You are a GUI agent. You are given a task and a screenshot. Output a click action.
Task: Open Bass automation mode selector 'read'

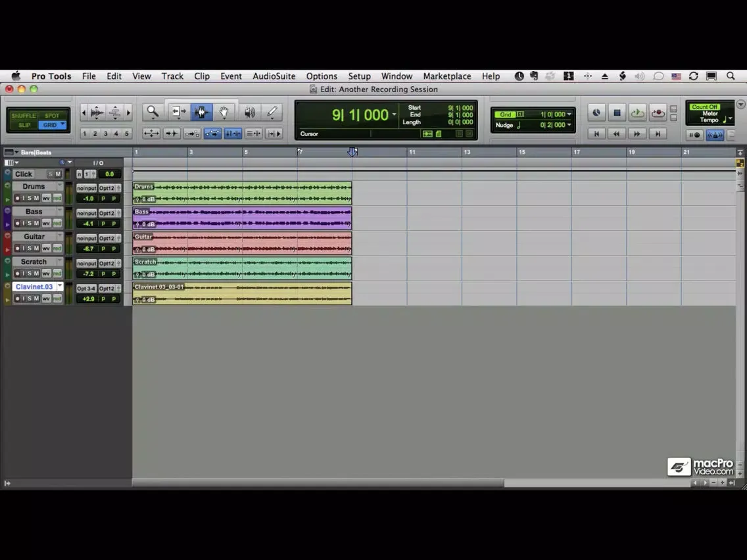pyautogui.click(x=57, y=223)
